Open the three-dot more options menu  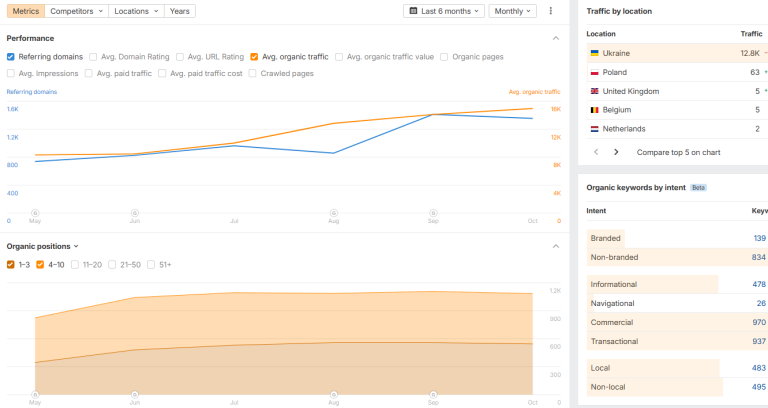point(551,11)
